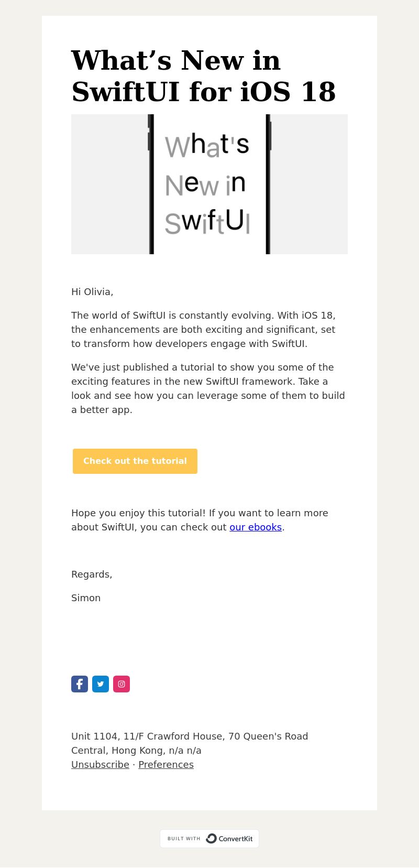Click the 'What's New in' headline line

pyautogui.click(x=176, y=60)
